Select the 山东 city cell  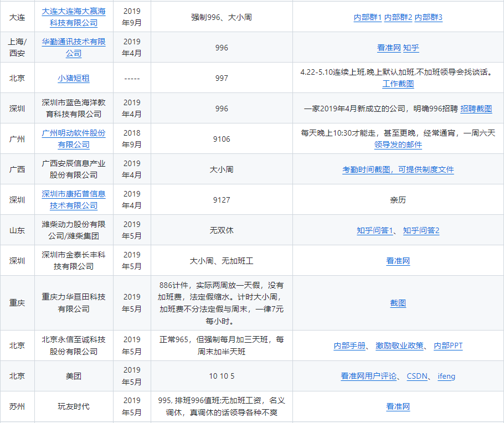17,230
